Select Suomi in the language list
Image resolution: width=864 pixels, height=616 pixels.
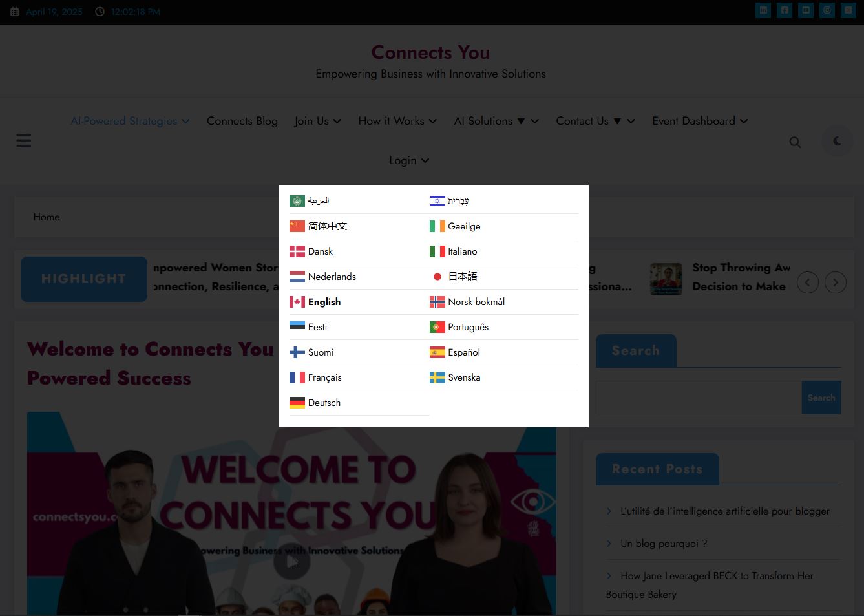pyautogui.click(x=311, y=352)
